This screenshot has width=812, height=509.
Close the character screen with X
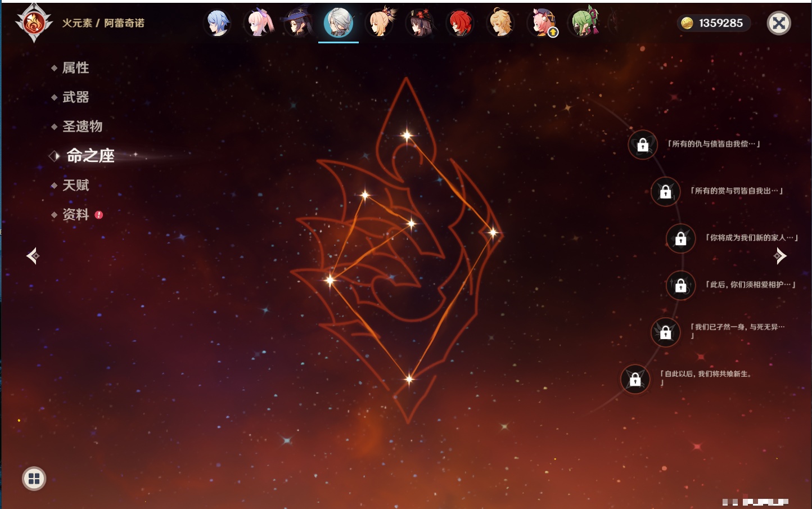(779, 23)
